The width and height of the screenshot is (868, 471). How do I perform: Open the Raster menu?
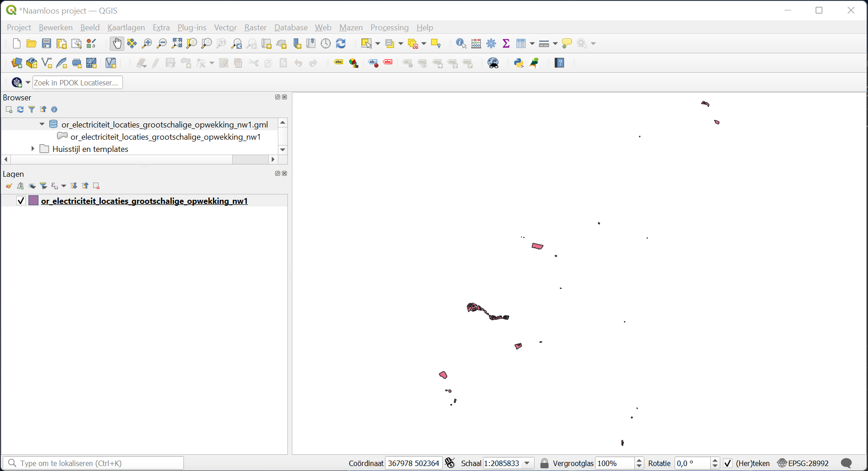point(255,28)
